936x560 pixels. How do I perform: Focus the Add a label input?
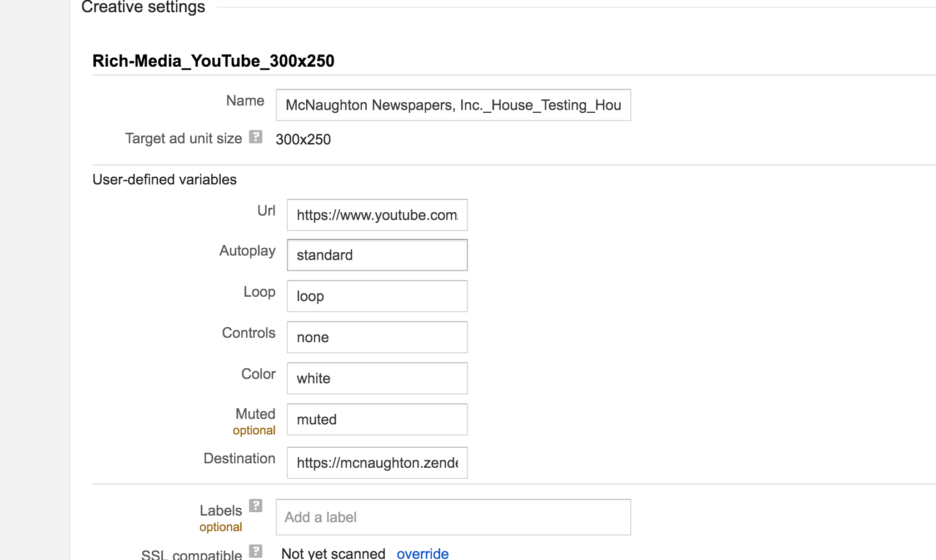453,517
